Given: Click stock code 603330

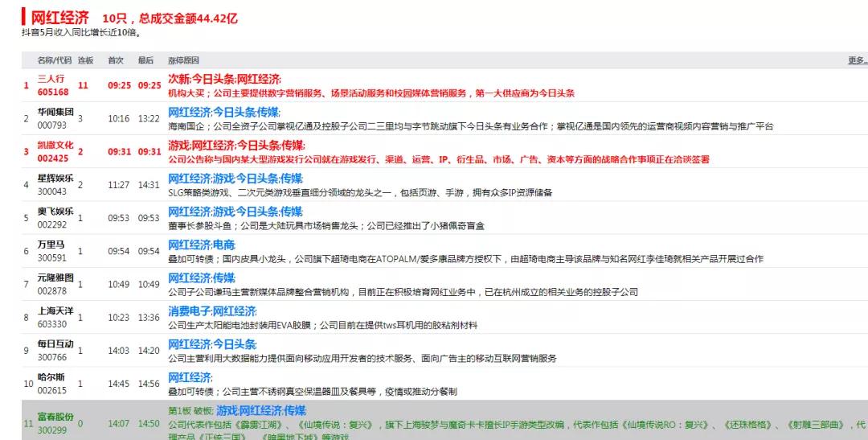Looking at the screenshot, I should pos(52,324).
